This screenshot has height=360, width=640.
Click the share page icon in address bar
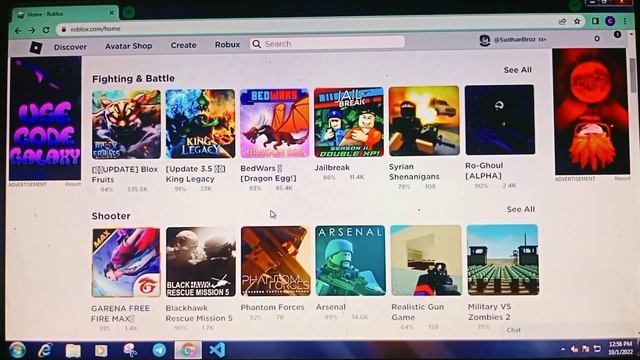tap(562, 22)
